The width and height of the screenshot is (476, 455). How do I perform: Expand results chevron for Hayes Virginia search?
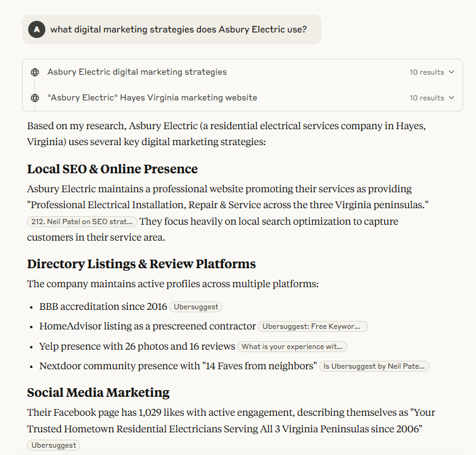(451, 98)
